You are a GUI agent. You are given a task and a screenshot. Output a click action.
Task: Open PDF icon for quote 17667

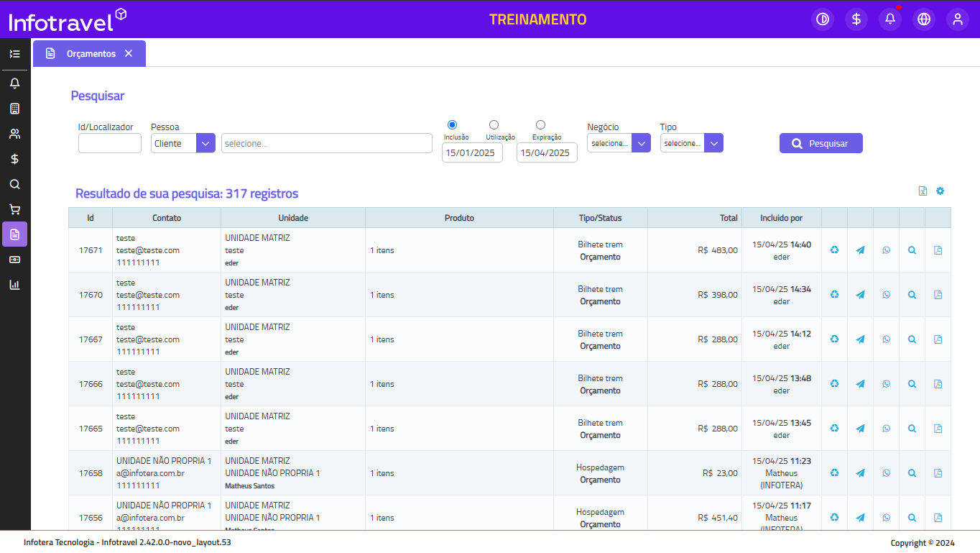coord(938,339)
